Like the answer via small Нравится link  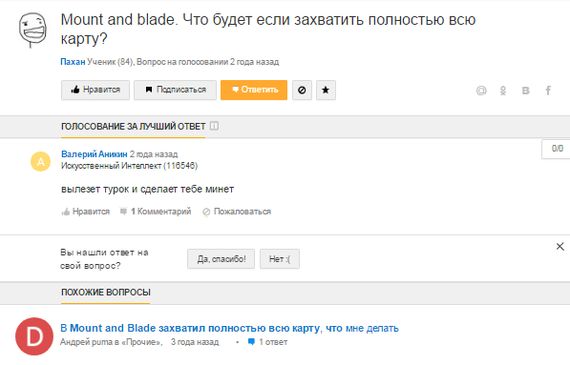(x=86, y=212)
